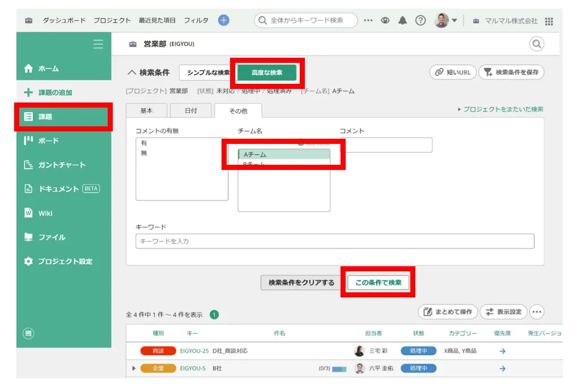Click the EIGYOU-5 progress bar
578x392 pixels.
pos(339,369)
